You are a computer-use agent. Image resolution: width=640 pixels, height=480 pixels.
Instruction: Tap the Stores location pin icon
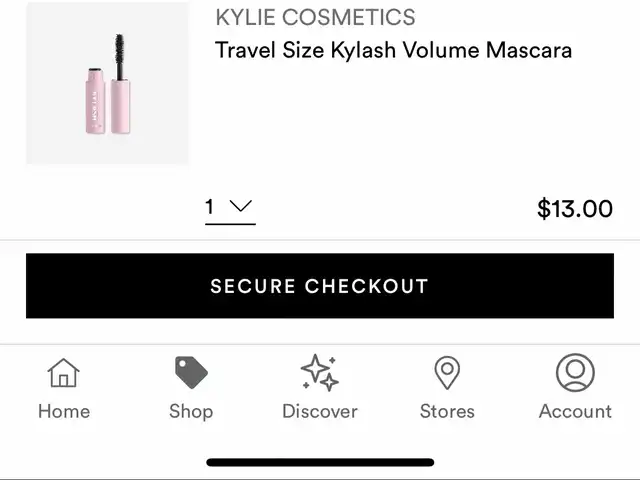pyautogui.click(x=447, y=373)
